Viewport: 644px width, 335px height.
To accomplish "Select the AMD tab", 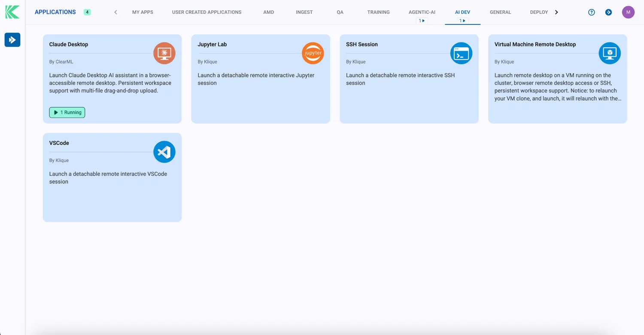I will pos(269,12).
